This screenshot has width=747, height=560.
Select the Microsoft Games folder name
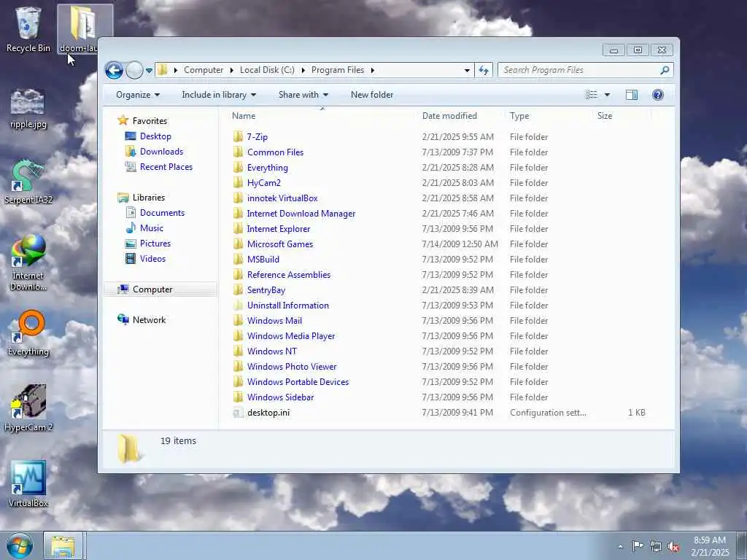tap(280, 244)
